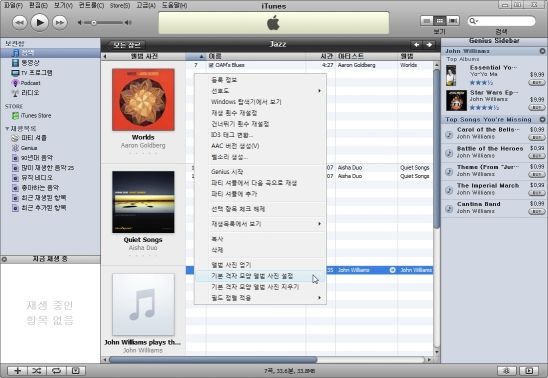The height and width of the screenshot is (378, 548).
Task: Switch to Cover Flow view
Action: click(453, 21)
